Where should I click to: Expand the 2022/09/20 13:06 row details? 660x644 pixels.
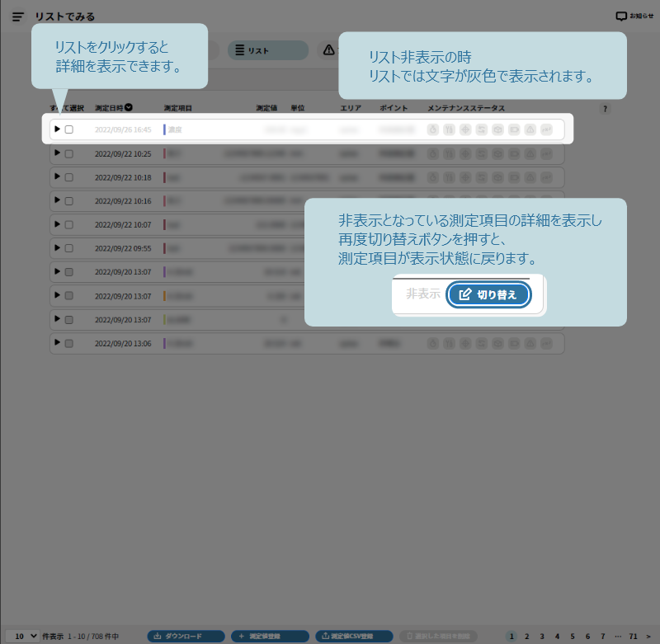pos(57,342)
